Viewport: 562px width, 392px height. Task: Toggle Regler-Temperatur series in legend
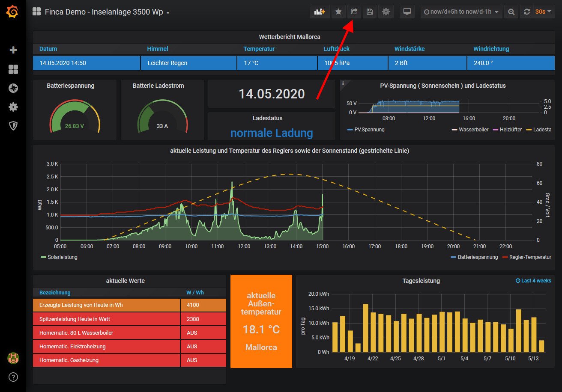[529, 257]
